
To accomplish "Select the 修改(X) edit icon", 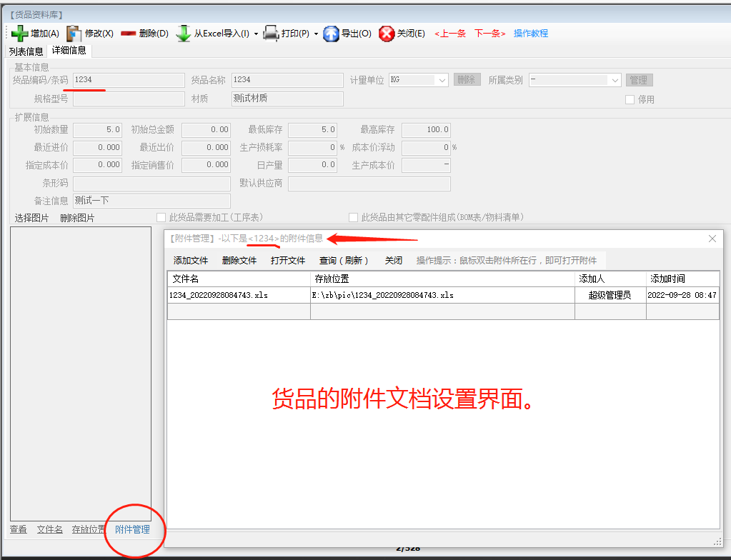I will pyautogui.click(x=72, y=33).
